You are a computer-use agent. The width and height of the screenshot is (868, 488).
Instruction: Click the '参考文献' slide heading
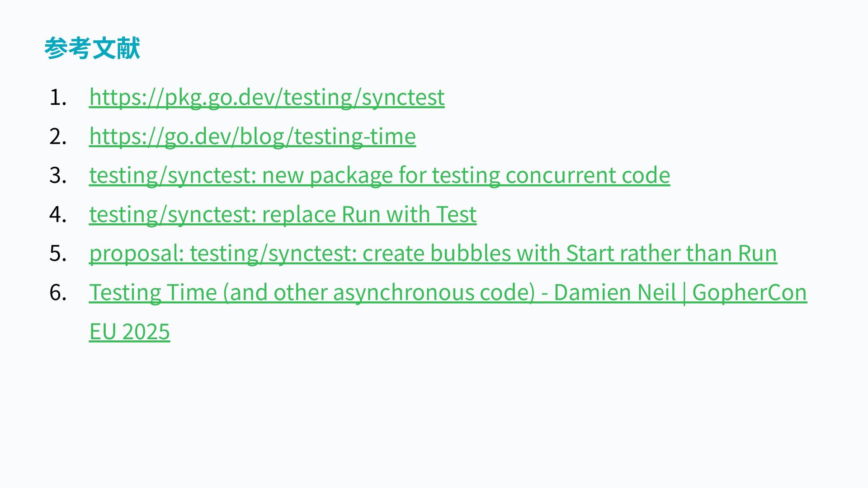[x=92, y=48]
